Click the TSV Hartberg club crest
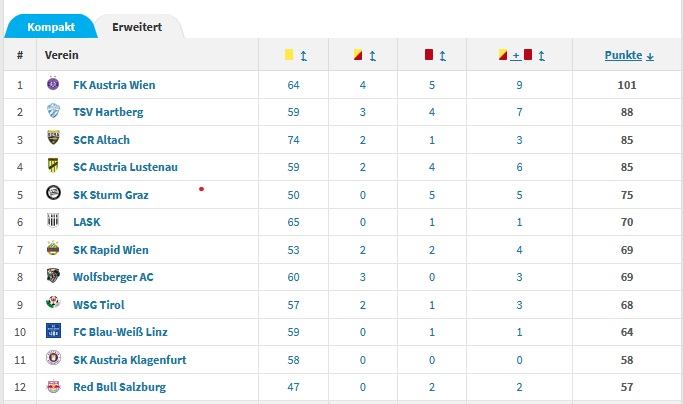The image size is (683, 404). (53, 111)
